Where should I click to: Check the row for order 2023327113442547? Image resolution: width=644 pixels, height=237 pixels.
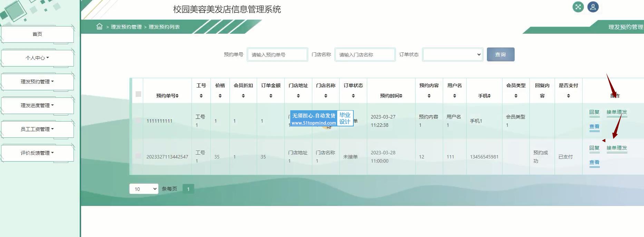[138, 156]
